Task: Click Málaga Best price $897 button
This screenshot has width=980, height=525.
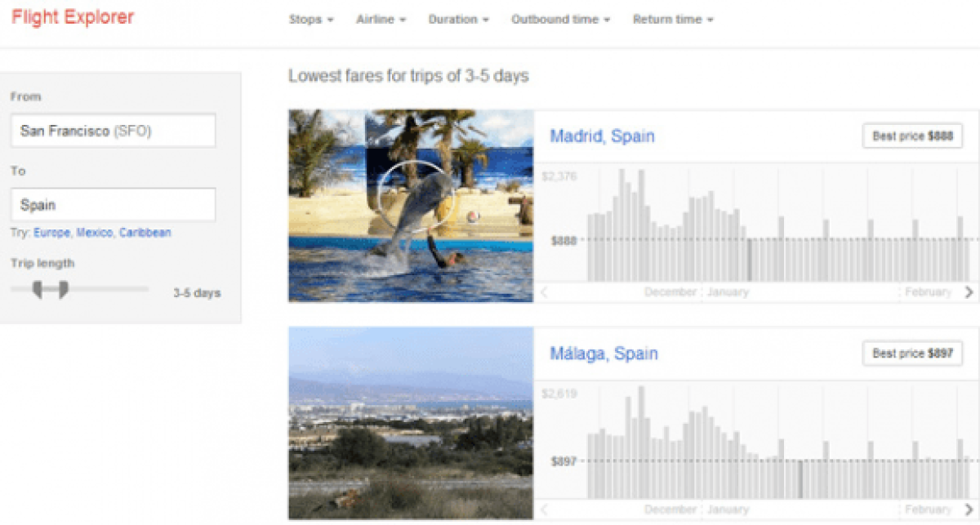Action: [911, 354]
